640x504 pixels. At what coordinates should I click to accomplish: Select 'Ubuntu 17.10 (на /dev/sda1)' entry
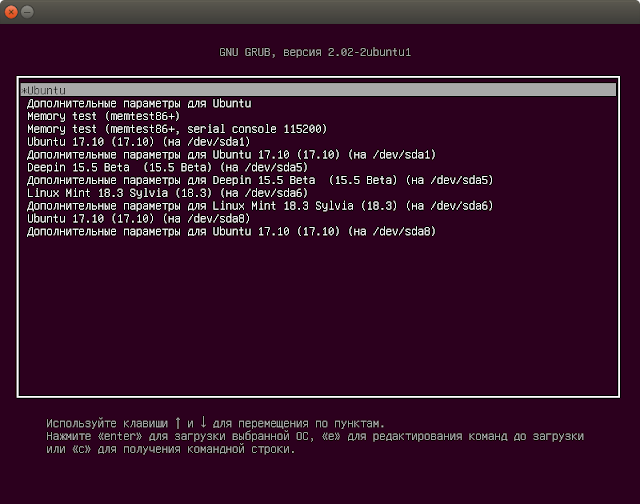139,142
